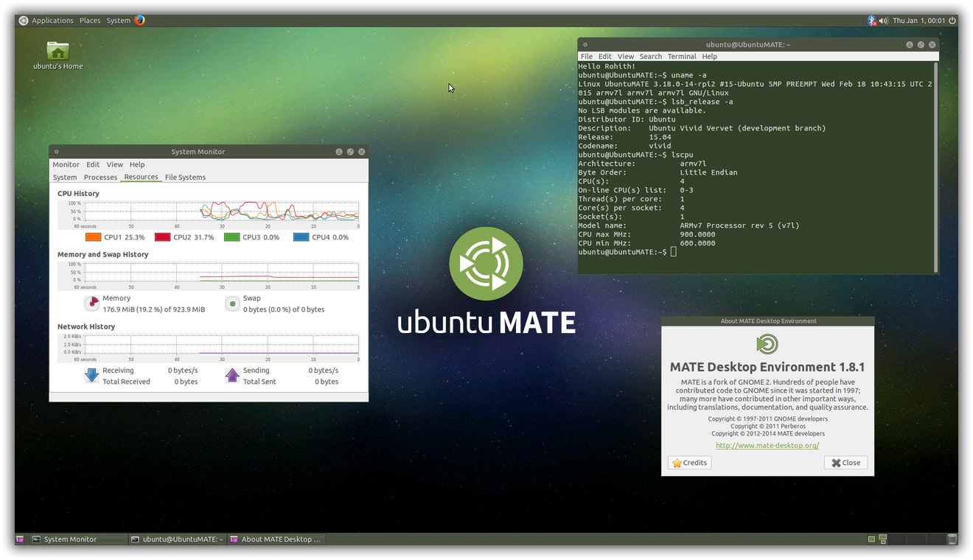This screenshot has height=560, width=973.
Task: Open the Places menu in top panel
Action: click(90, 21)
